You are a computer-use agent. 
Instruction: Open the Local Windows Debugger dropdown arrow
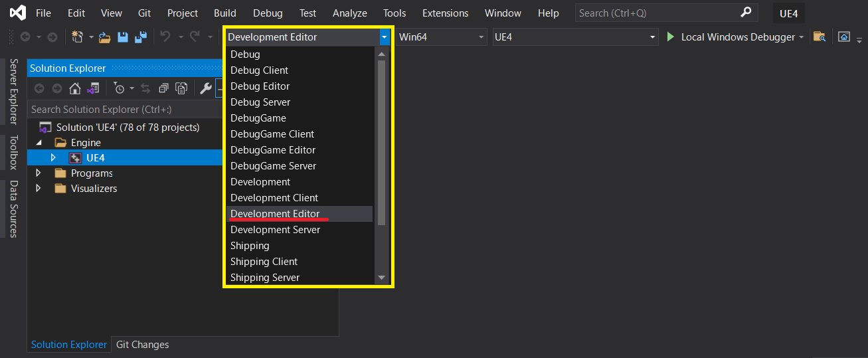click(802, 37)
